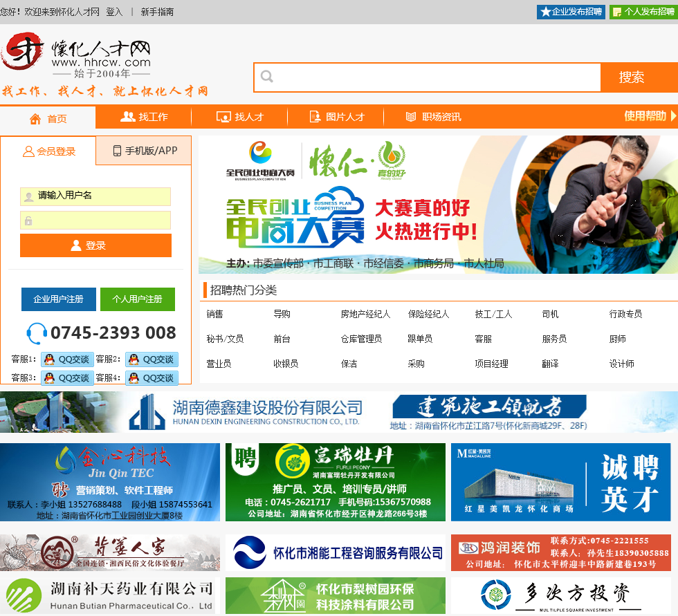Viewport: 678px width, 616px height.
Task: Click the 登入 link in top bar
Action: [115, 12]
